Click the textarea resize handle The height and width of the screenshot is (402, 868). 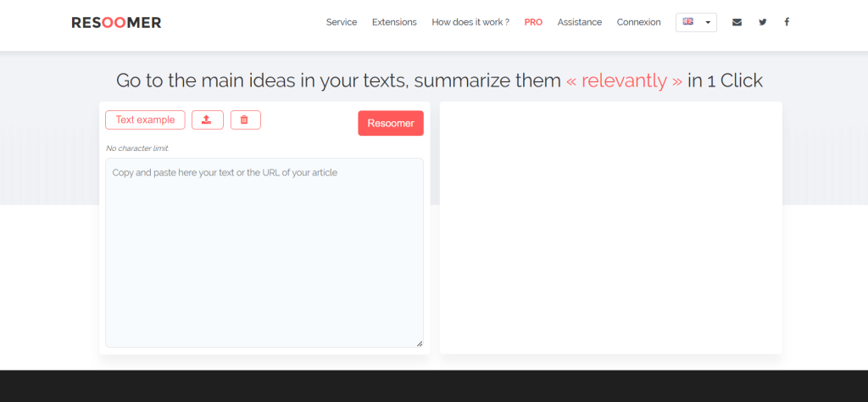(x=420, y=343)
